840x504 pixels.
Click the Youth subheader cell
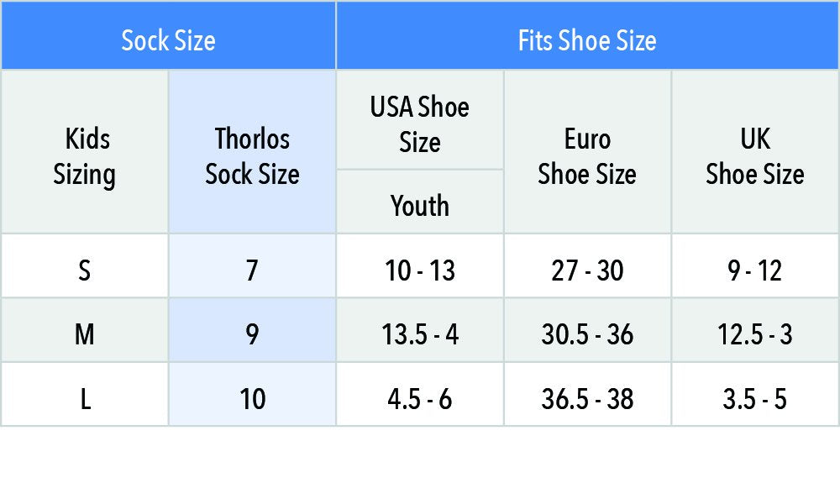(x=419, y=205)
